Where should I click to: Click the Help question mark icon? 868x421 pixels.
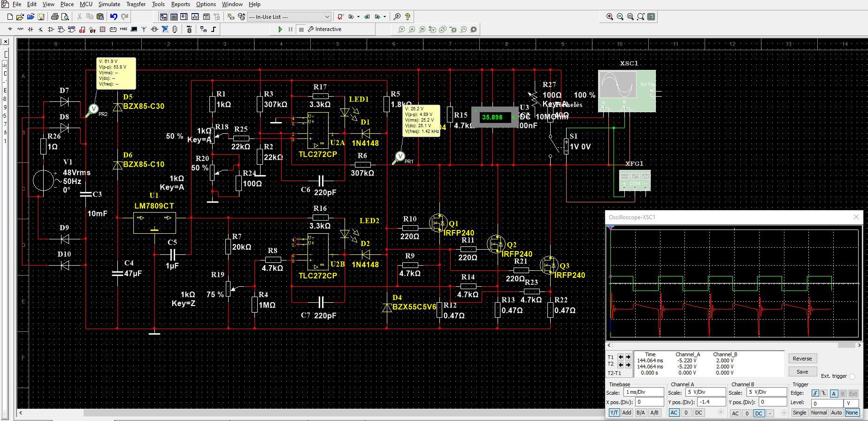click(x=407, y=17)
